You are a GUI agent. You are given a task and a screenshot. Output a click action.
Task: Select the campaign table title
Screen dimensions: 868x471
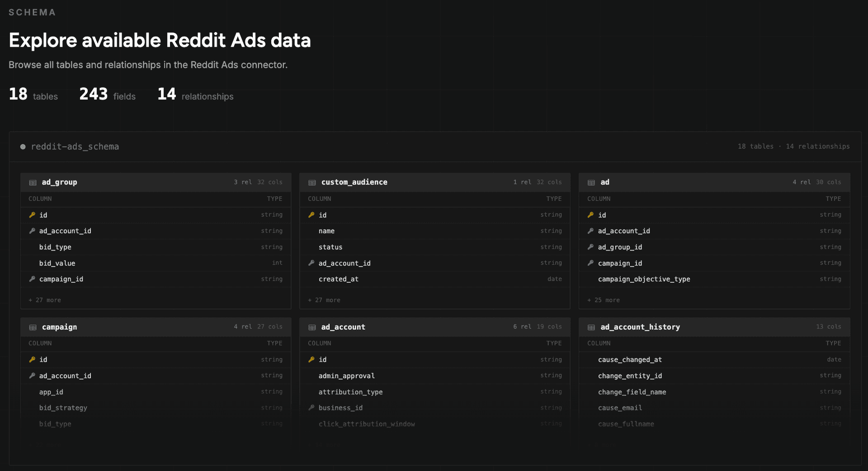(x=59, y=327)
